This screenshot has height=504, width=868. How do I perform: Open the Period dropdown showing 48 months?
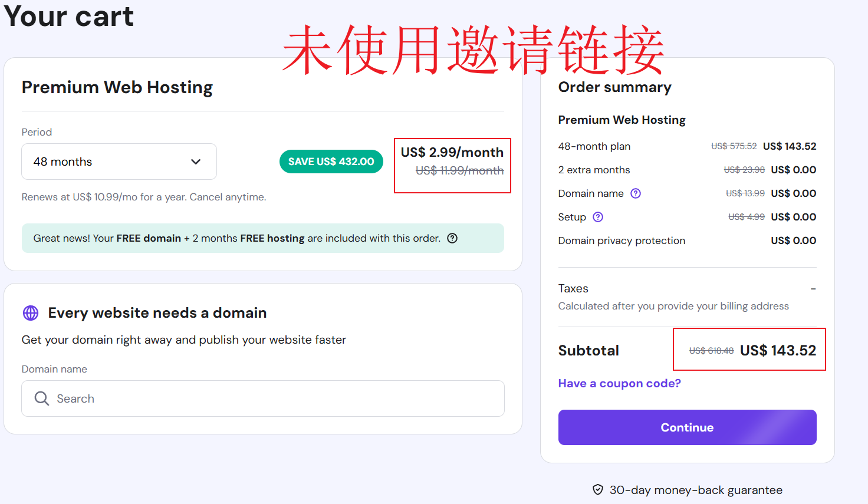[118, 162]
